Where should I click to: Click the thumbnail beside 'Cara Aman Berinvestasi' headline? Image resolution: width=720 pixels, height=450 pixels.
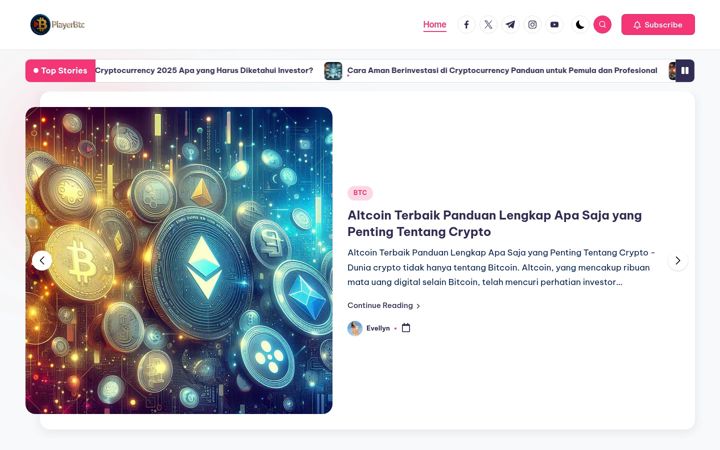pos(333,71)
